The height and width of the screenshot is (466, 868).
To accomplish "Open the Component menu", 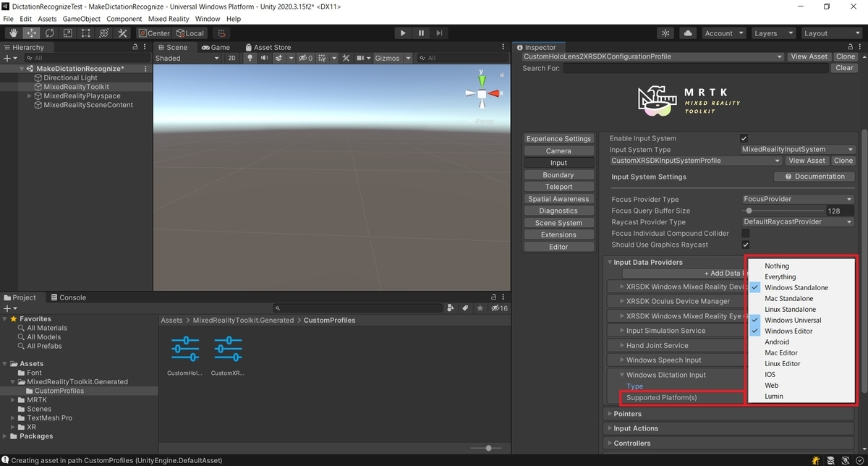I will tap(124, 19).
